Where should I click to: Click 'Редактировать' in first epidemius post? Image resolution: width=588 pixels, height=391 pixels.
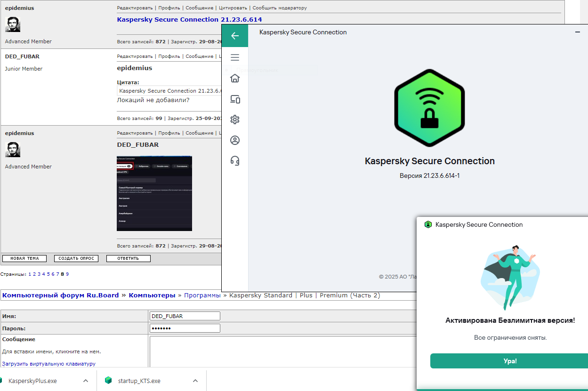pyautogui.click(x=135, y=8)
